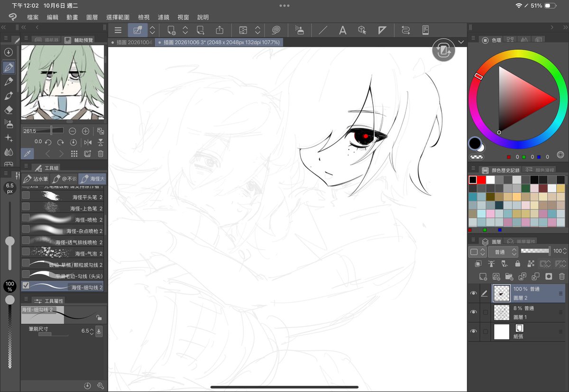Check the box next to 海怪-喷枪 2
This screenshot has width=569, height=392.
26,218
